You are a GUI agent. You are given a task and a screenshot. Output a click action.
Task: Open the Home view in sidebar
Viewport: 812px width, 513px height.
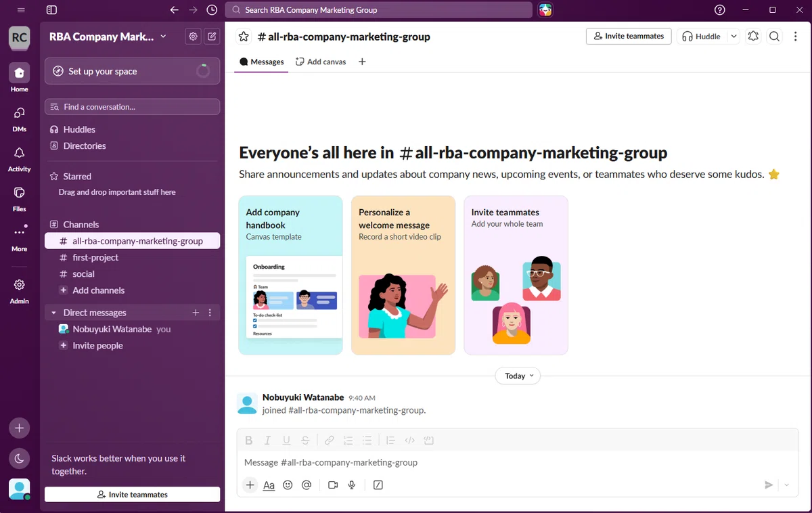coord(19,78)
